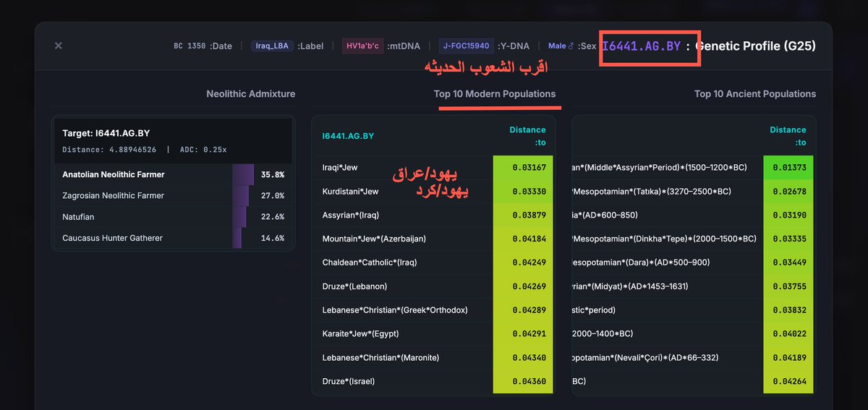868x410 pixels.
Task: Select the Zagrosian Neolithic Farmer row
Action: coord(173,195)
